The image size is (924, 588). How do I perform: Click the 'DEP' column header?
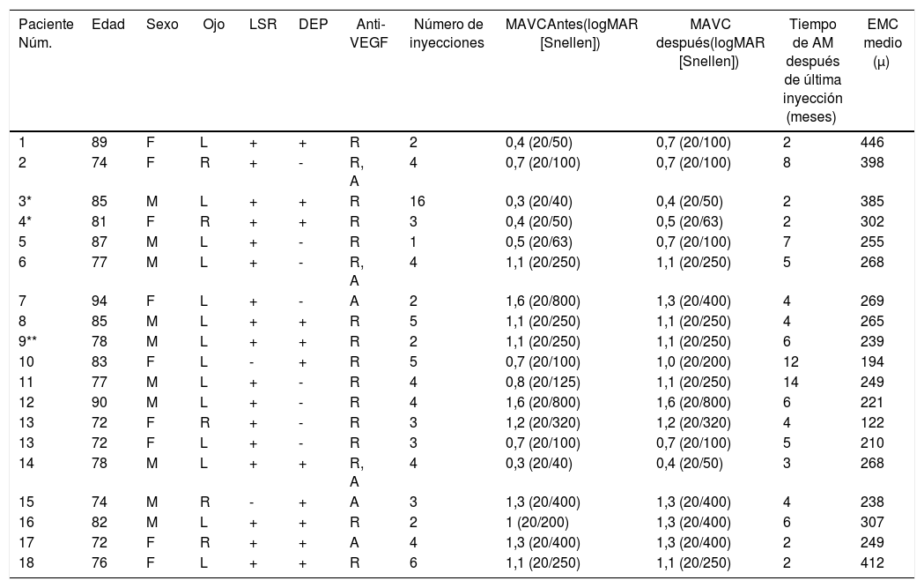[x=313, y=25]
